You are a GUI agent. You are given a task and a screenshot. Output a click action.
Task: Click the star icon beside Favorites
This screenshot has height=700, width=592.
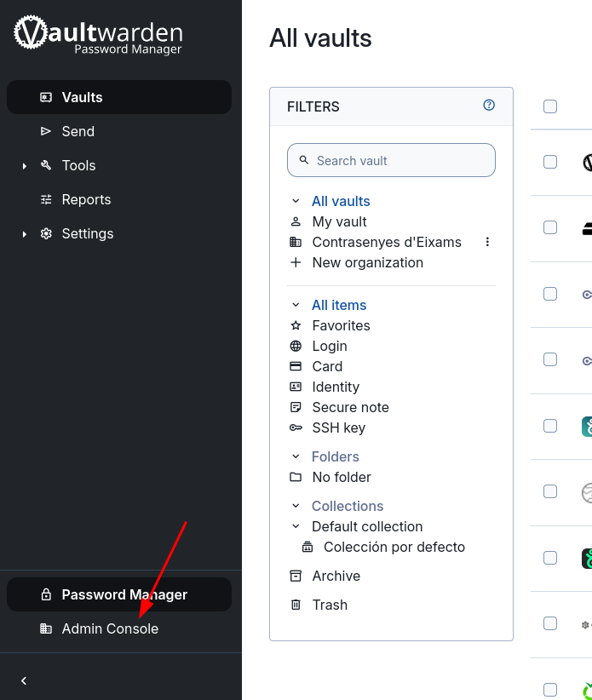coord(296,325)
